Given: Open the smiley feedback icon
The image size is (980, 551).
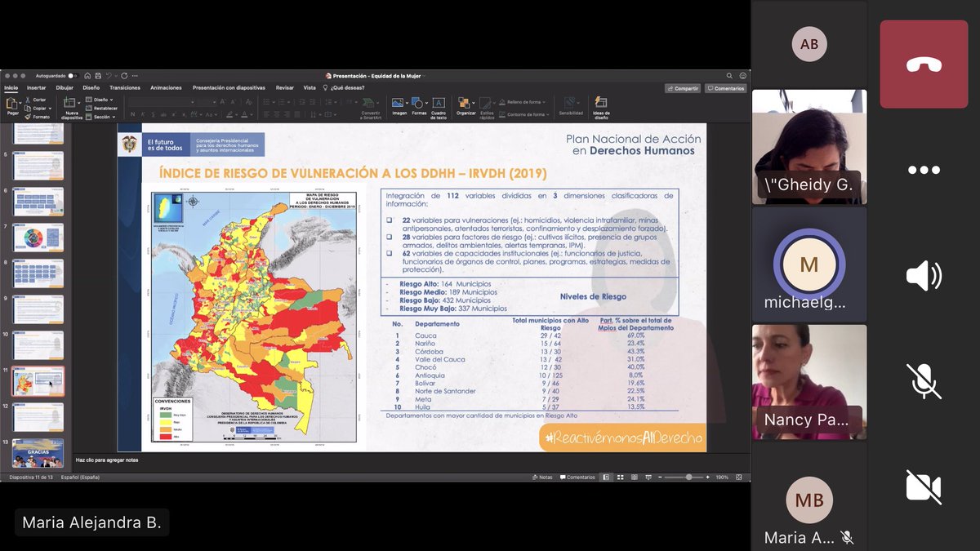Looking at the screenshot, I should point(742,75).
